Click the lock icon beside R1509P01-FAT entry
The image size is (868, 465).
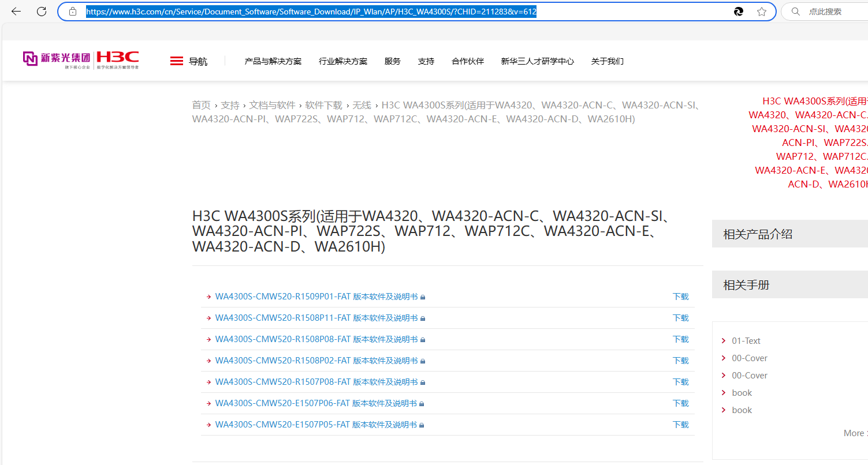coord(423,297)
